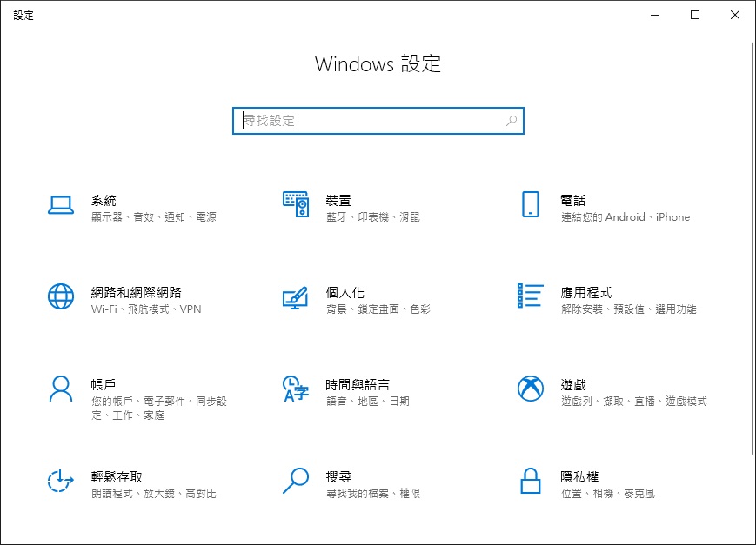Click the magnifier button inside the search box
The width and height of the screenshot is (756, 545).
(x=512, y=121)
